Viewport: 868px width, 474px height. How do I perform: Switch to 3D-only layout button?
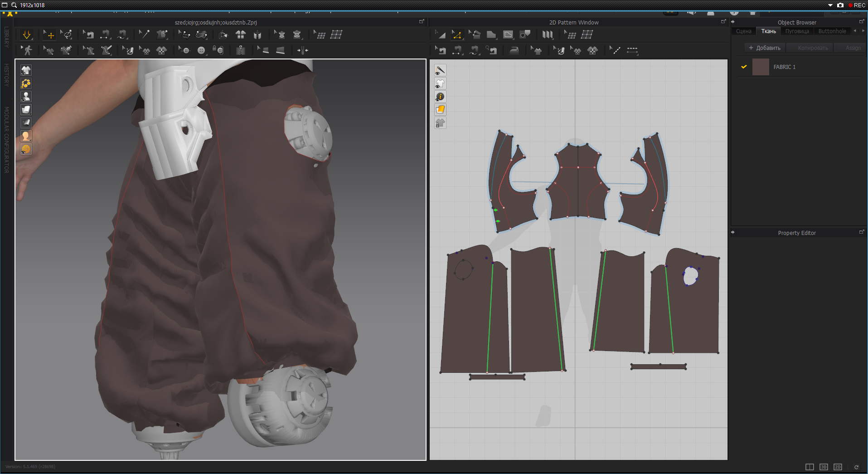[x=824, y=467]
